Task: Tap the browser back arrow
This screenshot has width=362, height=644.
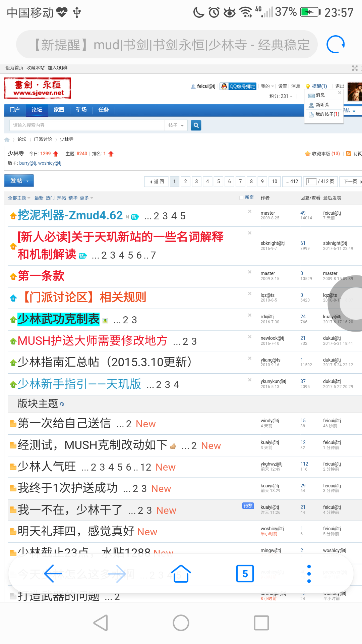Action: point(53,574)
